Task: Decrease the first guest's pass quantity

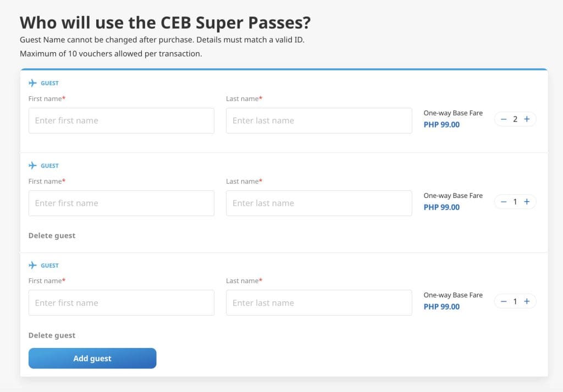Action: click(x=504, y=119)
